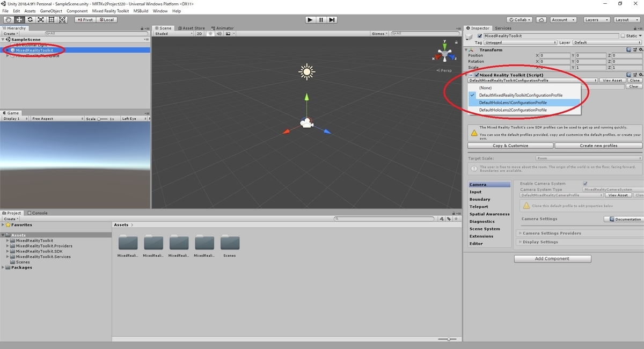Select the Hand tool in toolbar
644x349 pixels.
point(8,20)
